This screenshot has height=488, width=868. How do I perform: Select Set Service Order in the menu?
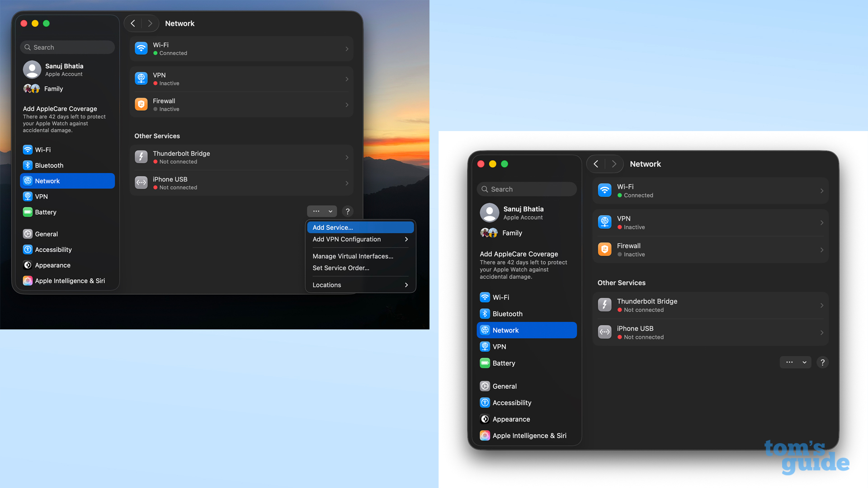[341, 268]
